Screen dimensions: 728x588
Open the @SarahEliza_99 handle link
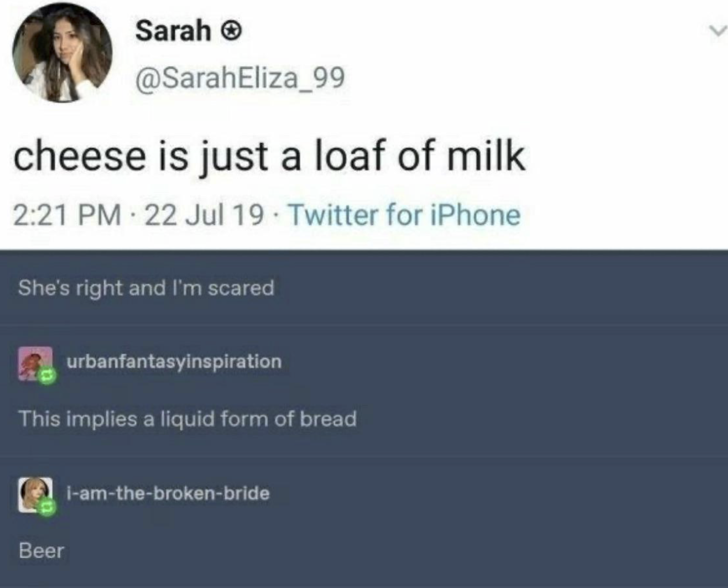point(240,78)
